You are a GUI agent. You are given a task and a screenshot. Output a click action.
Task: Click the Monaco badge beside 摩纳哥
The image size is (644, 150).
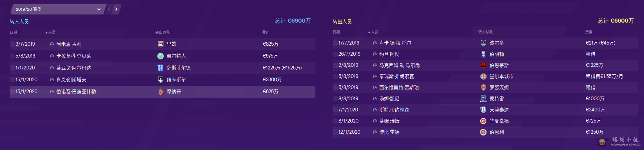[160, 92]
